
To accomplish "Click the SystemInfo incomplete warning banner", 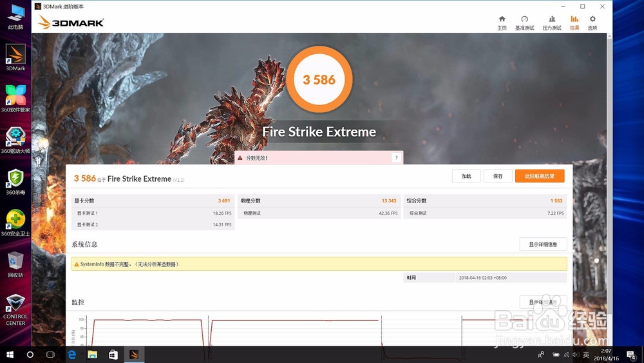I will 319,264.
